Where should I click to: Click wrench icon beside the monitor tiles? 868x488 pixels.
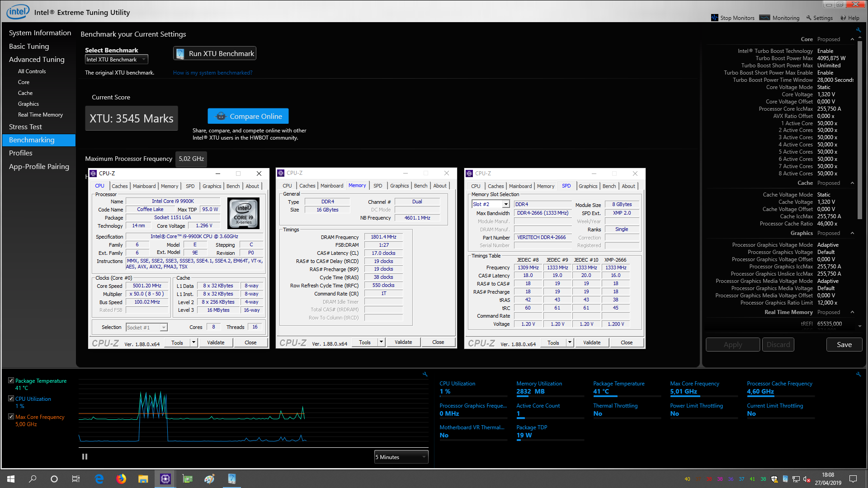(858, 374)
